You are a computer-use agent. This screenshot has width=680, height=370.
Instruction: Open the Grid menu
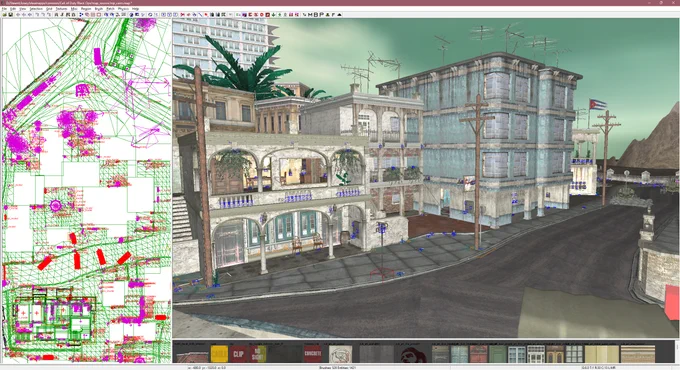click(x=49, y=9)
